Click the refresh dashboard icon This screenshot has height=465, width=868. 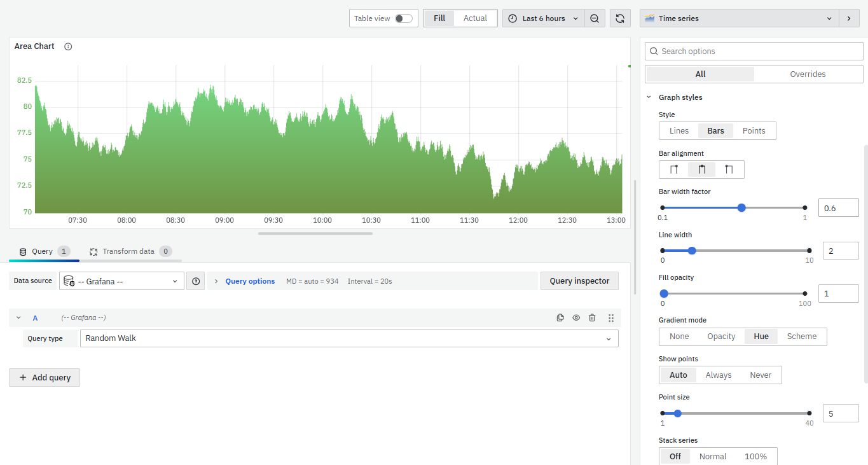click(x=620, y=18)
